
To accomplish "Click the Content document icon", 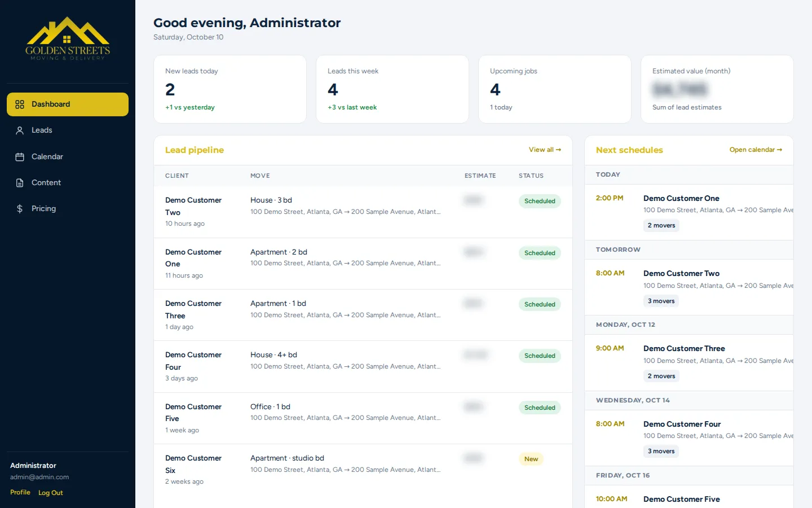I will (x=20, y=183).
